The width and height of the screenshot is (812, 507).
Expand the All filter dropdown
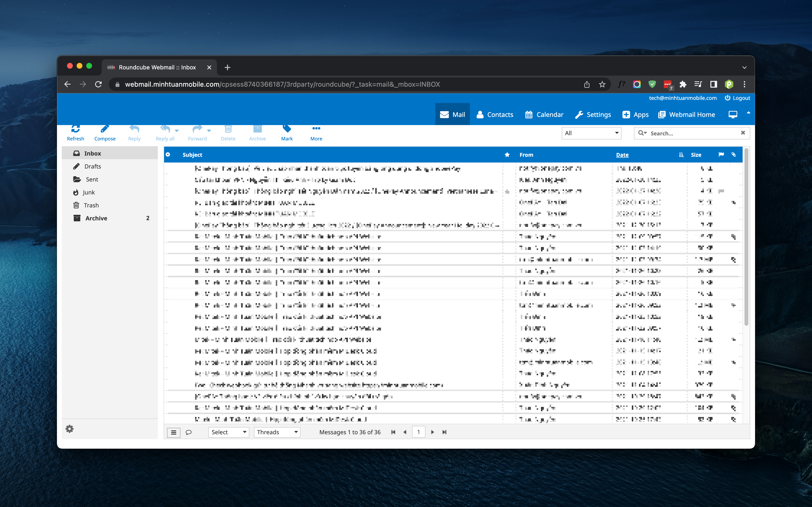pos(591,133)
